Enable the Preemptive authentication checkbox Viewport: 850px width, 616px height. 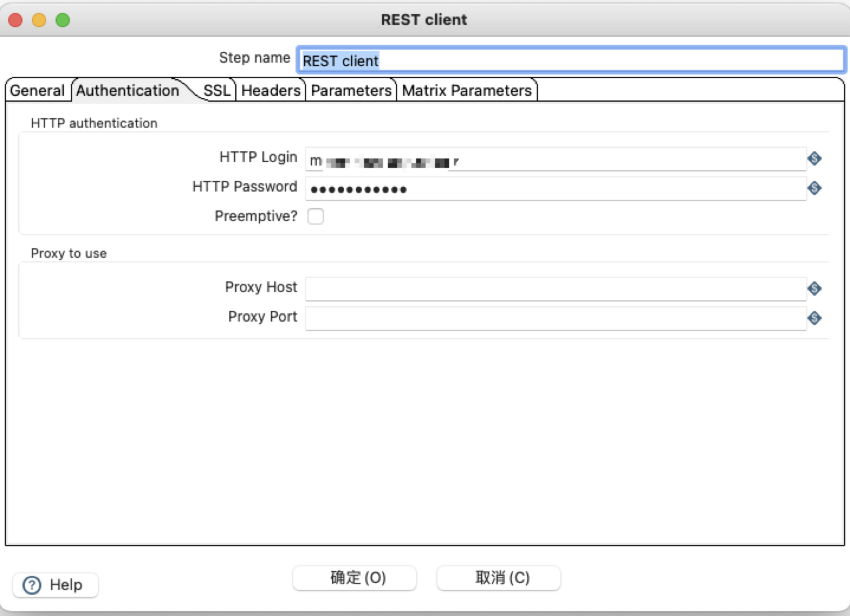[x=316, y=216]
